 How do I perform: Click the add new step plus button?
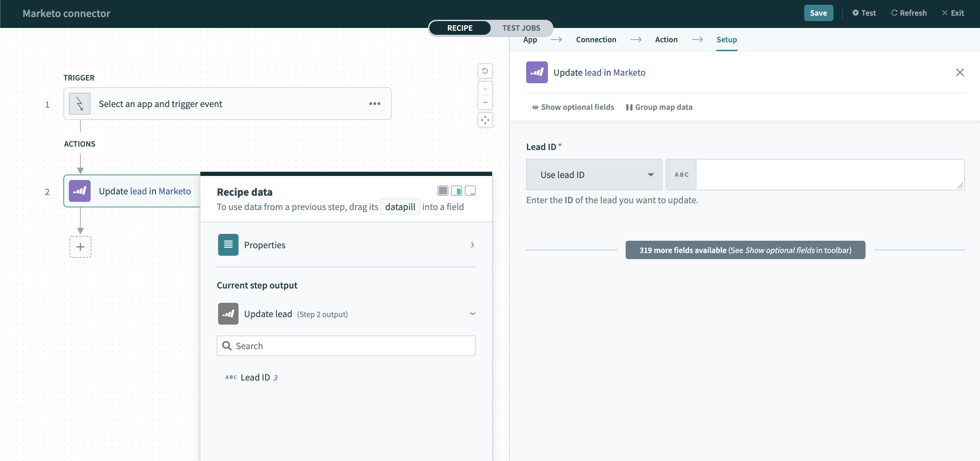[x=80, y=247]
